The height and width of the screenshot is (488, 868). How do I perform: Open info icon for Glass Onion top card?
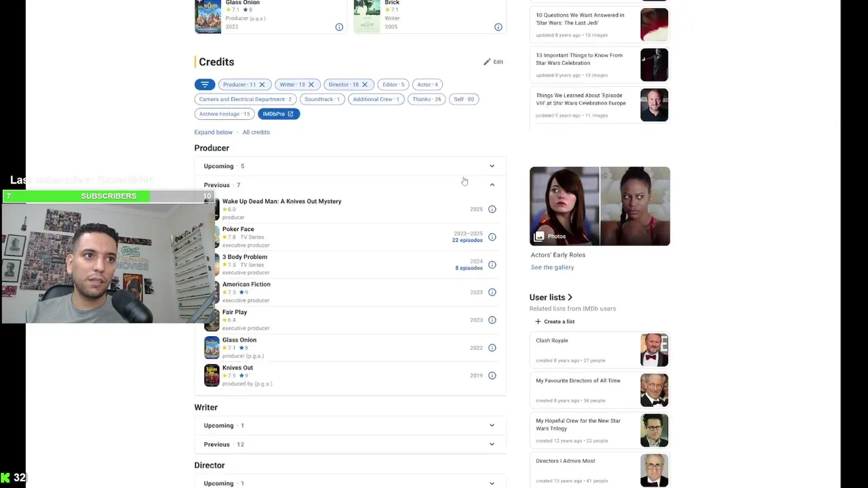pyautogui.click(x=339, y=27)
